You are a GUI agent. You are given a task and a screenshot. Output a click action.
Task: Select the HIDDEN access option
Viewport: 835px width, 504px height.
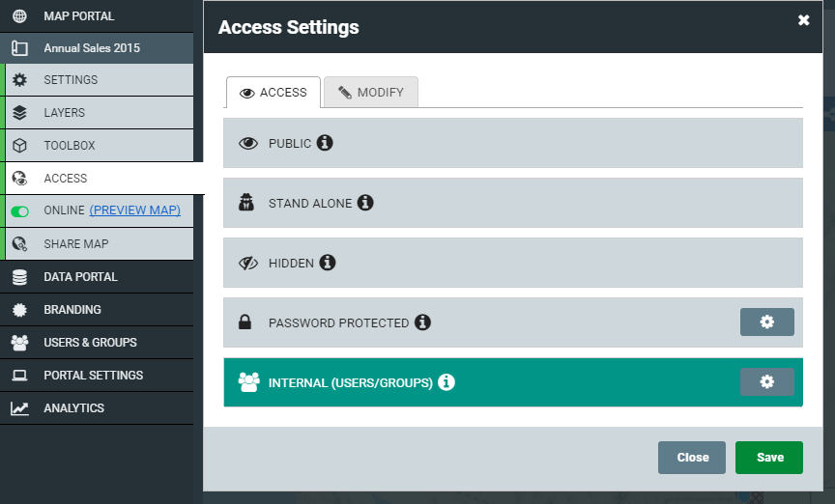(x=513, y=263)
